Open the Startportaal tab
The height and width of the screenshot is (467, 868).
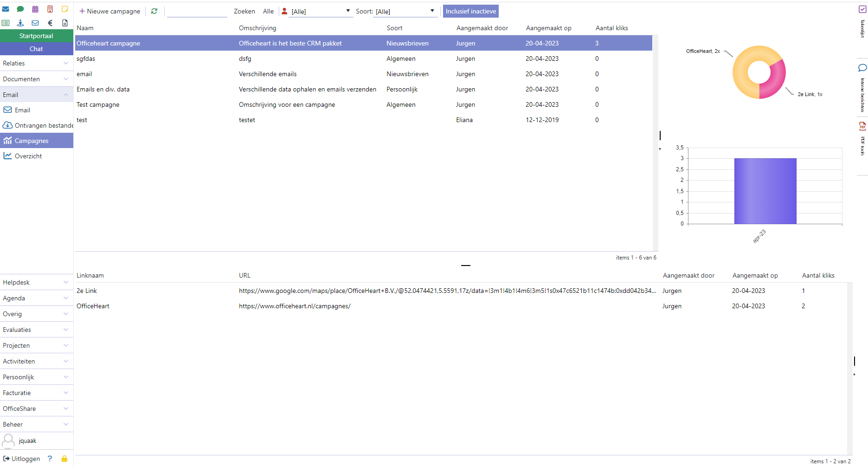[37, 36]
